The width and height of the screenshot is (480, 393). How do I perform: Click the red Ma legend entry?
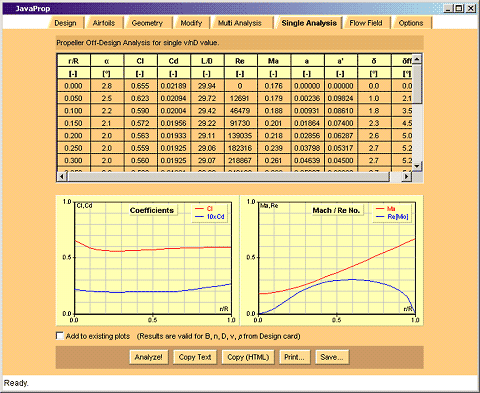tap(386, 209)
